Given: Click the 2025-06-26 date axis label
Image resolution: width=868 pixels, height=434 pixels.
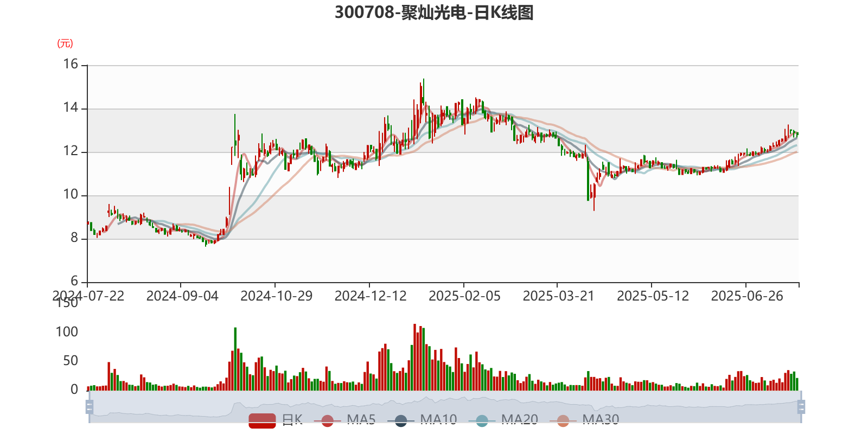Looking at the screenshot, I should pyautogui.click(x=747, y=296).
